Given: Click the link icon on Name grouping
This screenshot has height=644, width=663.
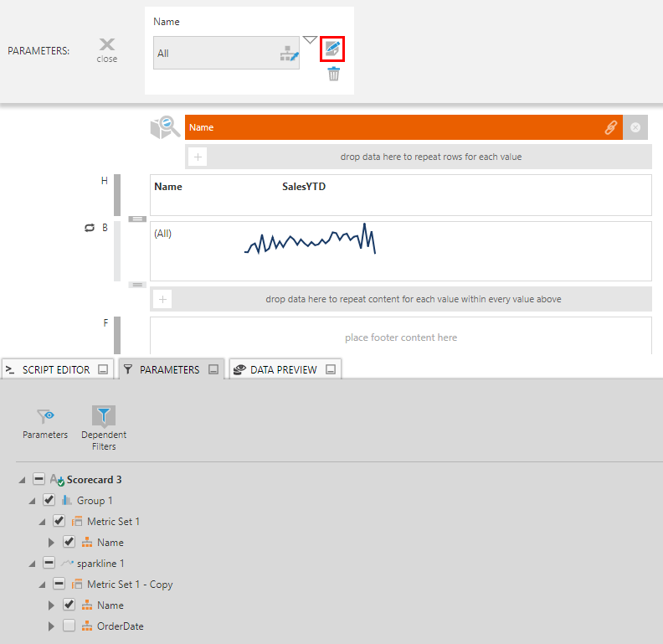Looking at the screenshot, I should tap(611, 127).
